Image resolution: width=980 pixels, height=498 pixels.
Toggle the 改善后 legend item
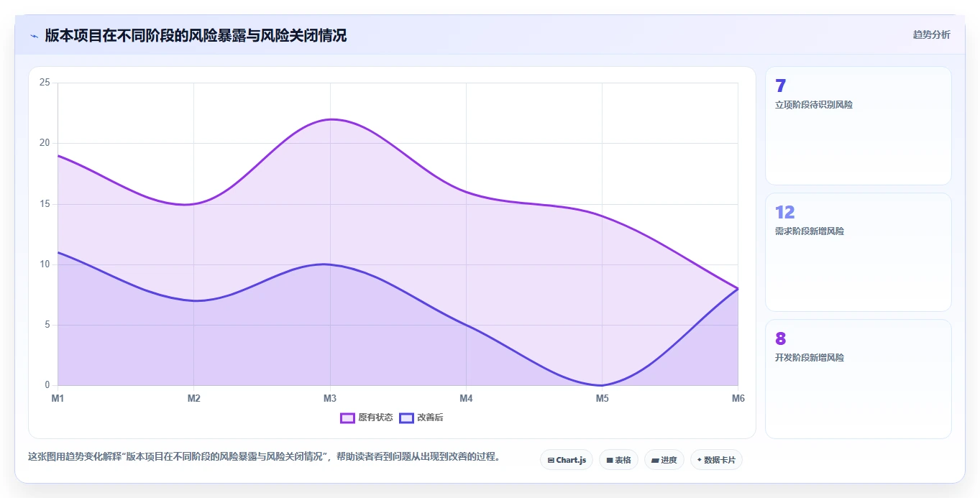point(421,418)
